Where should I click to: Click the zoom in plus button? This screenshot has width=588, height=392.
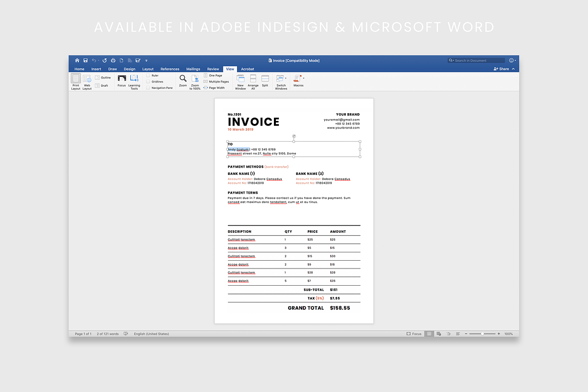499,334
